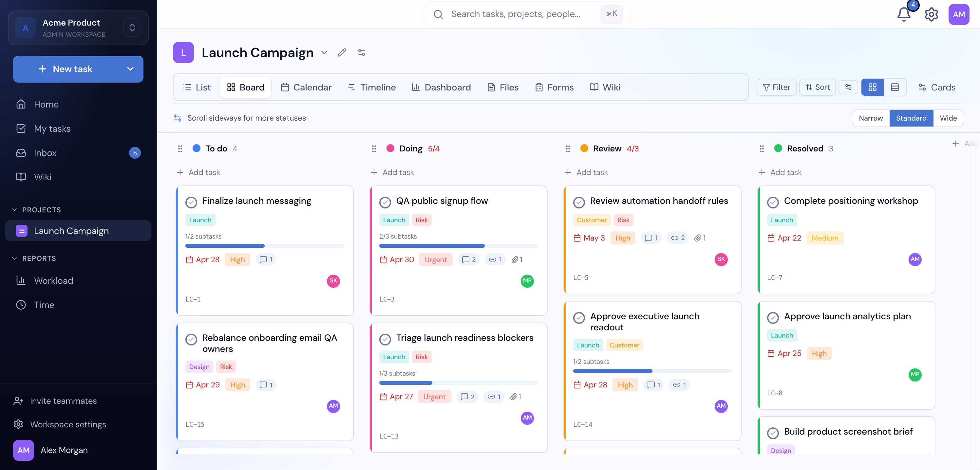The width and height of the screenshot is (980, 470).
Task: Click SK avatar on Review automation handoff rules
Action: click(721, 259)
